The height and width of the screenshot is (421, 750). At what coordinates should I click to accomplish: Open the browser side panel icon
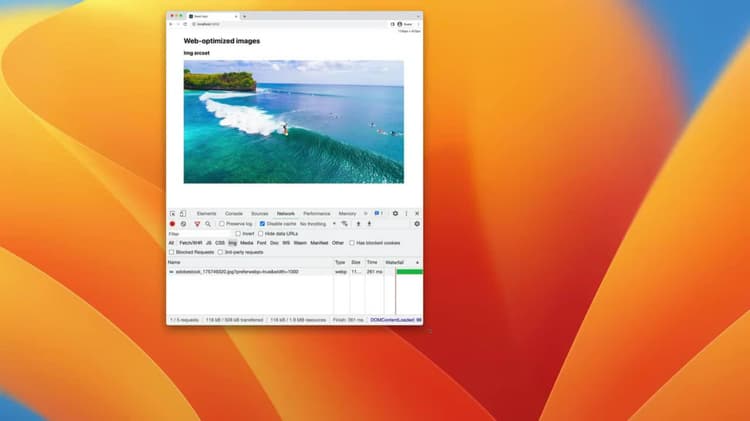[393, 24]
